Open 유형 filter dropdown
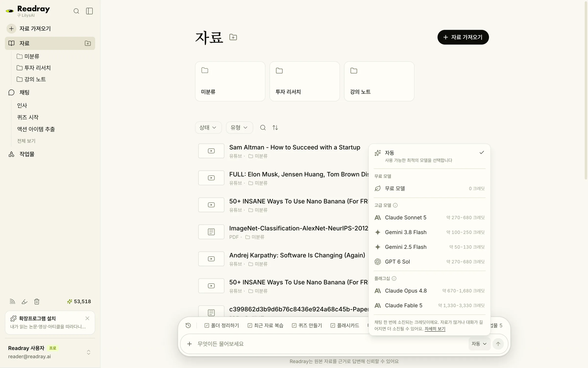Viewport: 588px width, 368px height. pyautogui.click(x=239, y=128)
